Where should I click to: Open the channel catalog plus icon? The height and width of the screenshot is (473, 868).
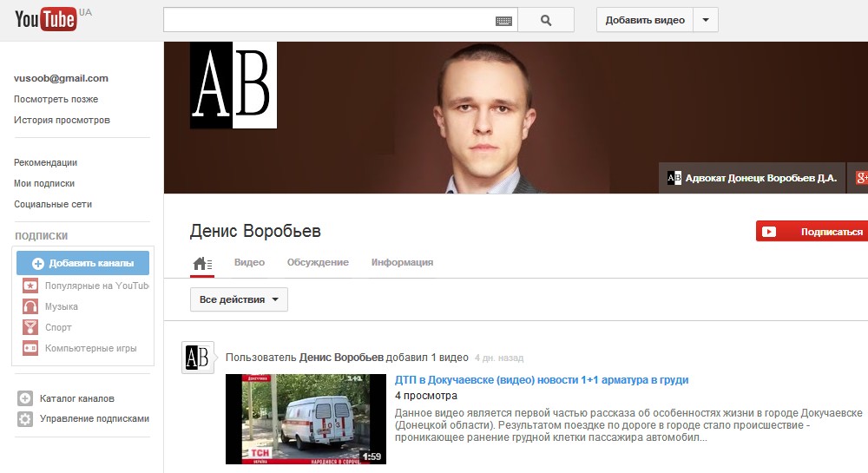[x=25, y=398]
